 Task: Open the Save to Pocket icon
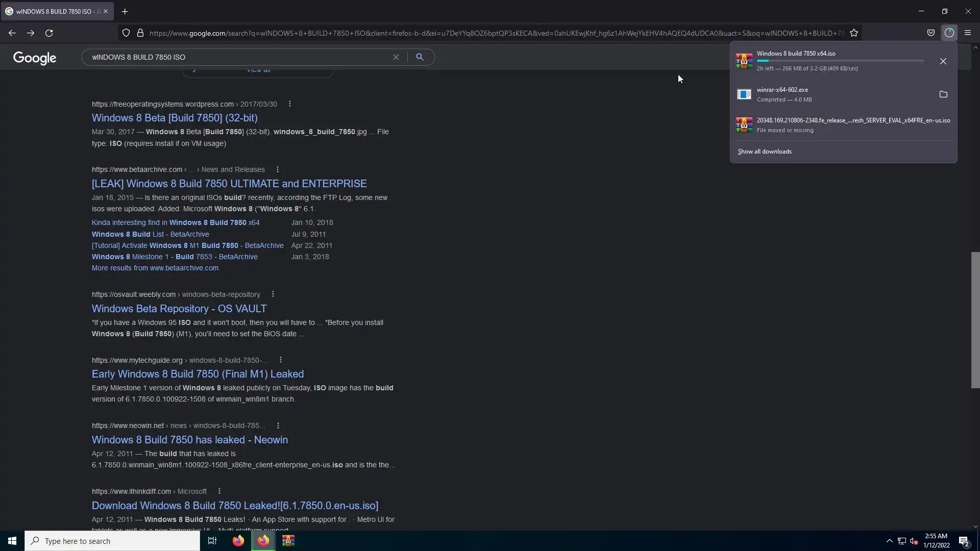point(931,33)
